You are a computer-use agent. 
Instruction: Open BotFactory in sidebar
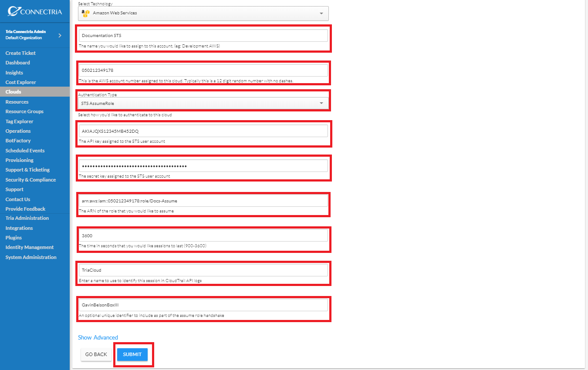[18, 141]
